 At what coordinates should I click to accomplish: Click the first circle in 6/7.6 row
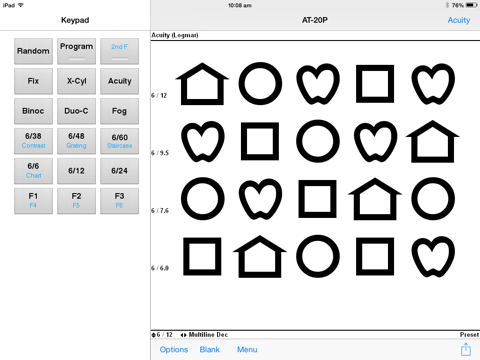(203, 199)
